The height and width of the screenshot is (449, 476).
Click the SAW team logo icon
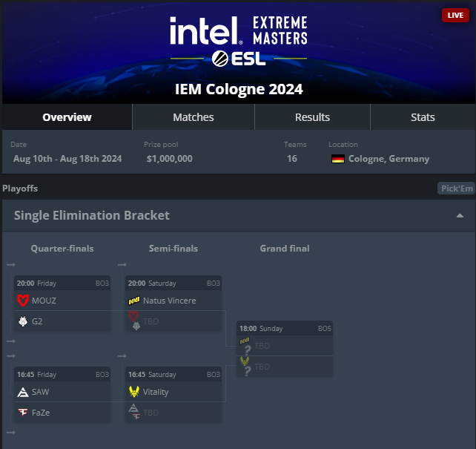pyautogui.click(x=23, y=392)
